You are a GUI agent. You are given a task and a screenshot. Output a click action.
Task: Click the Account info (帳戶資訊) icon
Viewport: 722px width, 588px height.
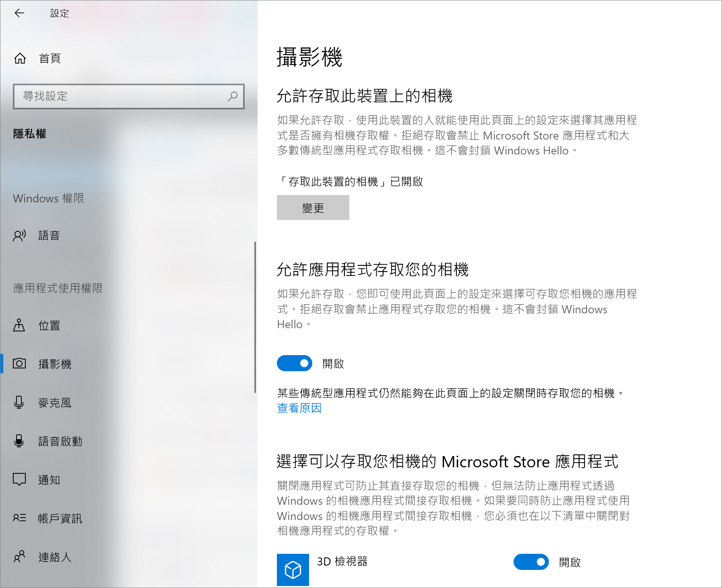point(19,518)
